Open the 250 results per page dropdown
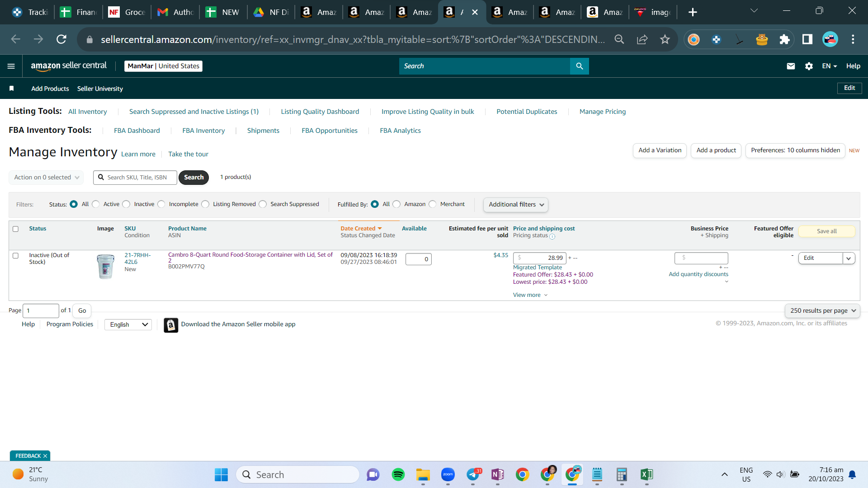The height and width of the screenshot is (488, 868). pos(822,311)
